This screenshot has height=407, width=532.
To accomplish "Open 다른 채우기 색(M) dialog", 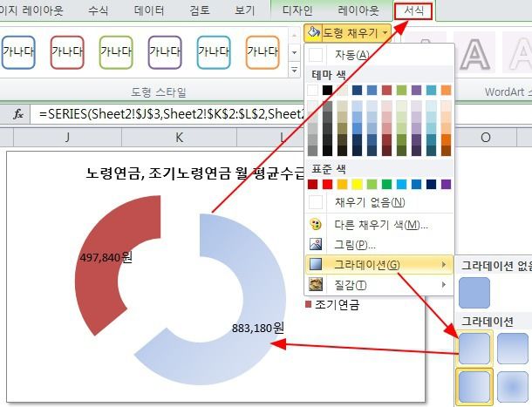I will 379,225.
